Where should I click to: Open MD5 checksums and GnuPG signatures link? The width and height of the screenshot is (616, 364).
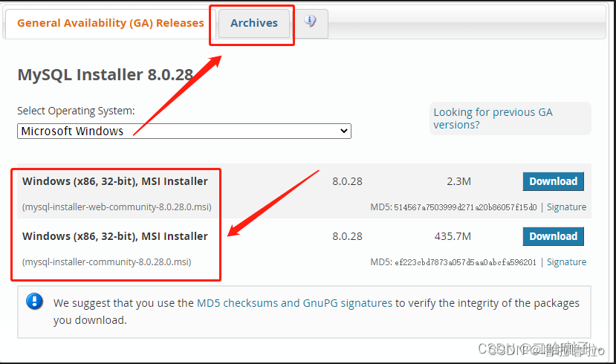[x=294, y=303]
